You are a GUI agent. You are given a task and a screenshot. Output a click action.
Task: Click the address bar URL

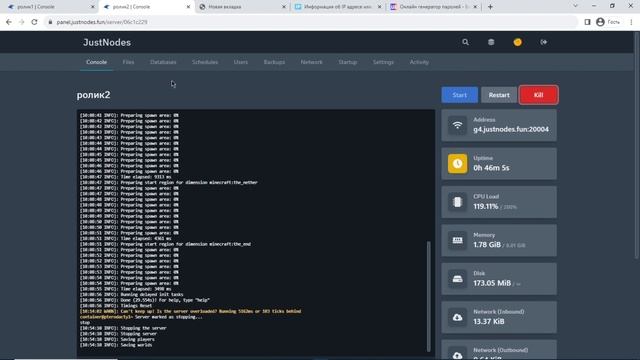click(102, 22)
